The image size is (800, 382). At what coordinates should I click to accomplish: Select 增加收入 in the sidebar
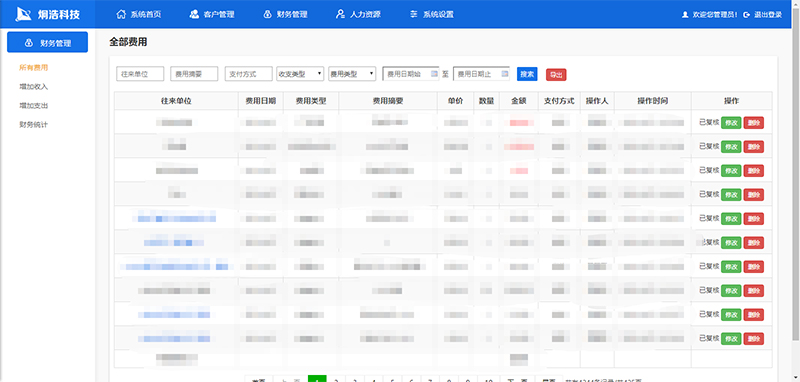click(x=34, y=87)
